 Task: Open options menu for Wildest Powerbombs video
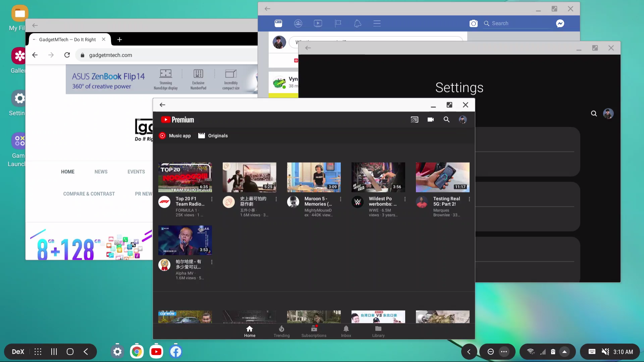[x=405, y=199]
